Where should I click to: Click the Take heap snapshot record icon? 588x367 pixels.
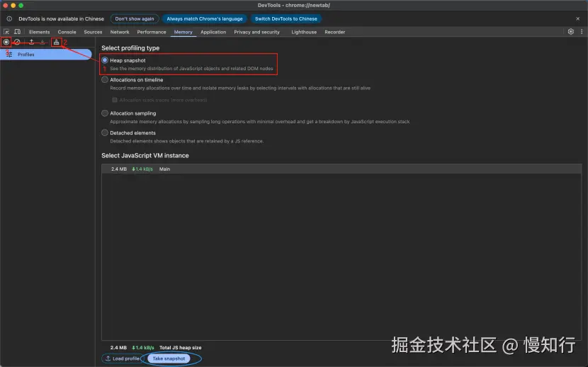pyautogui.click(x=6, y=42)
